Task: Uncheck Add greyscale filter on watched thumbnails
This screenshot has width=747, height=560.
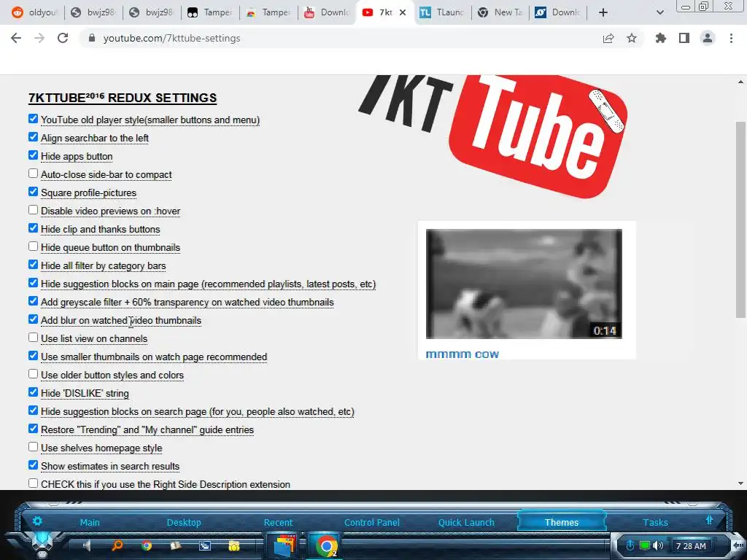Action: [x=33, y=301]
